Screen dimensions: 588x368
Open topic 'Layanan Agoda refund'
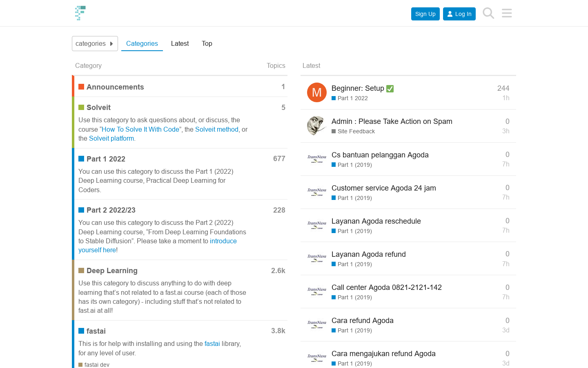[369, 254]
